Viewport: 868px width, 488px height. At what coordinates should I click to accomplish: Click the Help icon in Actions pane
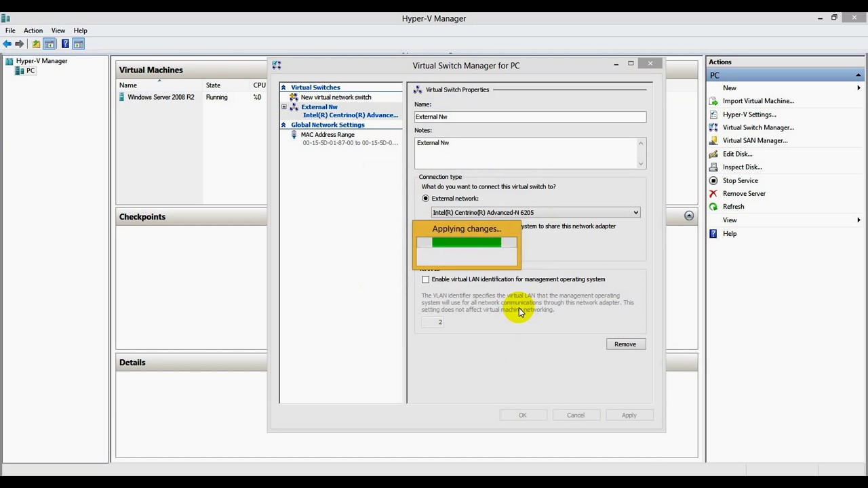click(713, 233)
